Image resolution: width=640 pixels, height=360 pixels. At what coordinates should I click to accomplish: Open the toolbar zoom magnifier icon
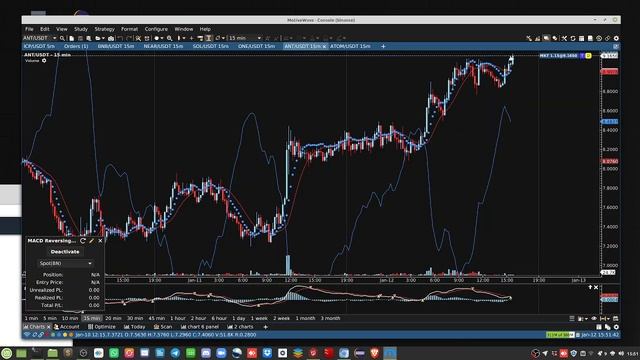pyautogui.click(x=169, y=38)
